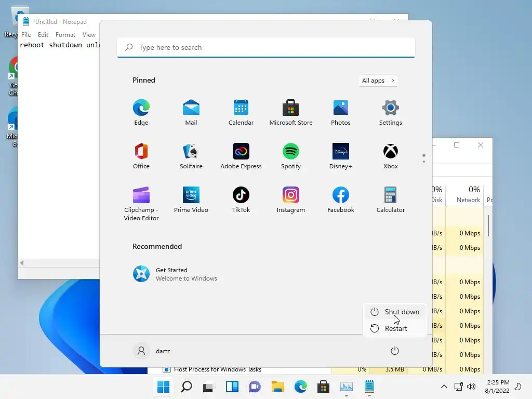Open the Solitaire game
This screenshot has height=399, width=532.
click(x=191, y=156)
